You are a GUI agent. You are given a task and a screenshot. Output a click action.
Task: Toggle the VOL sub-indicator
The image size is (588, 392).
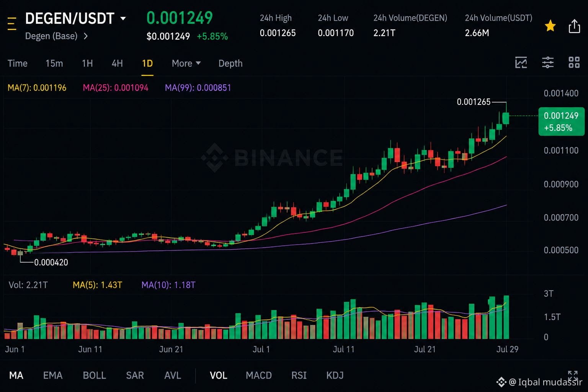tap(219, 376)
